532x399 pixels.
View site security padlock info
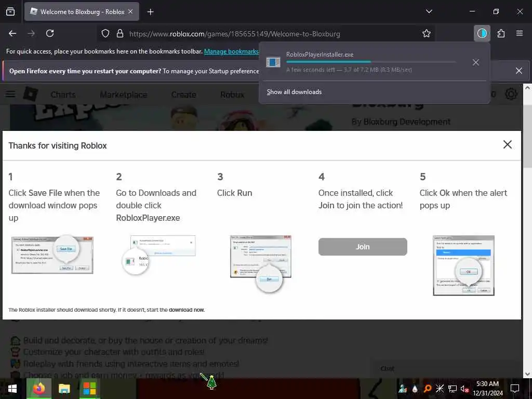120,33
